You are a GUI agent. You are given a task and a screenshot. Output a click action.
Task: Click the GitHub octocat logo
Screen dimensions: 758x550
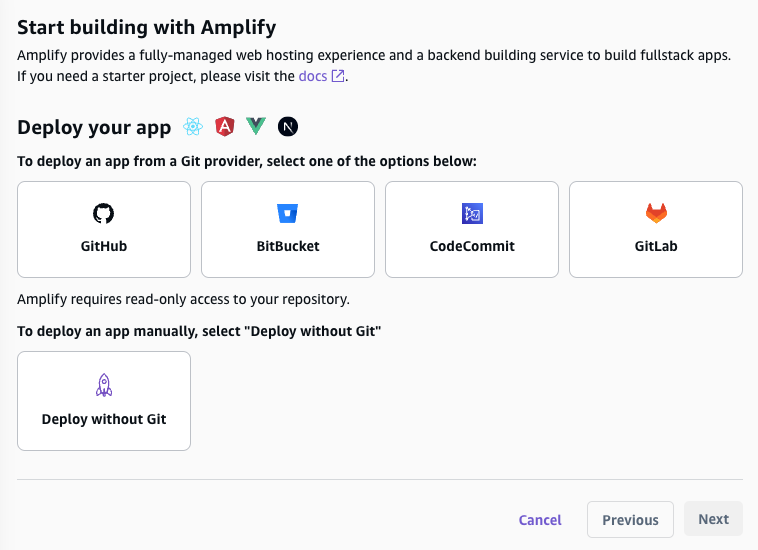pos(104,213)
